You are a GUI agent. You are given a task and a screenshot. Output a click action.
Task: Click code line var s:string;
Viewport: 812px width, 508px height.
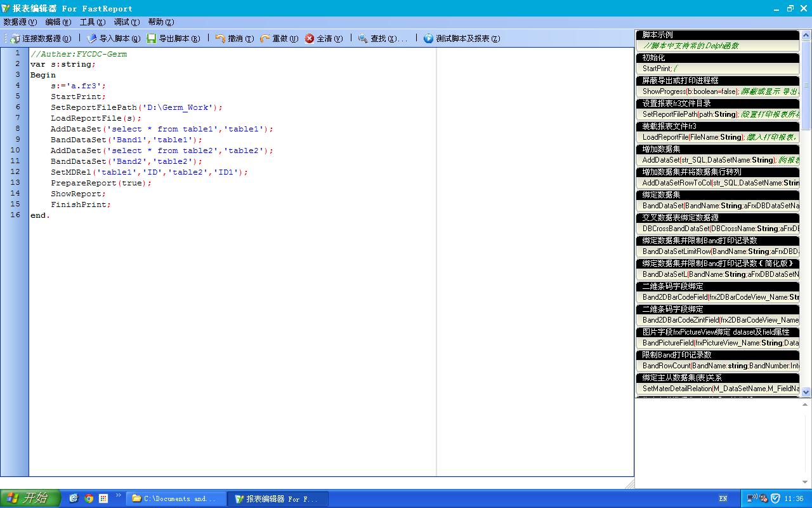tap(63, 64)
